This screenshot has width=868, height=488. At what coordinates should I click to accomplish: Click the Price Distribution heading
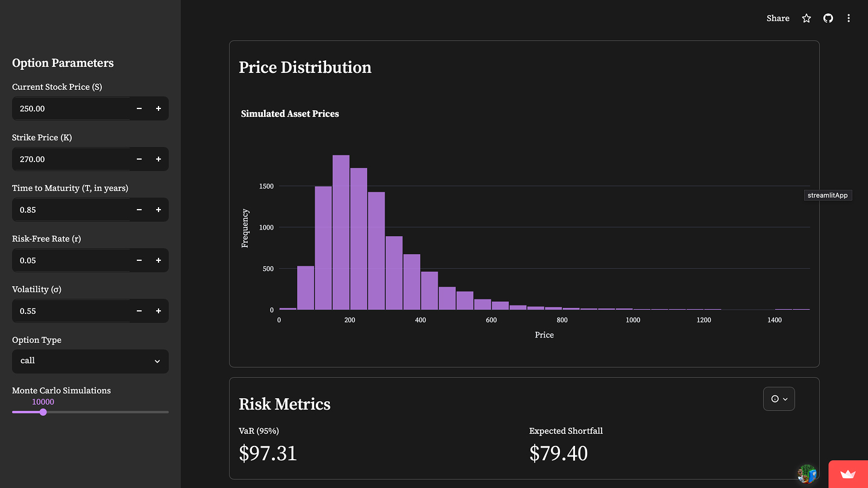click(305, 67)
